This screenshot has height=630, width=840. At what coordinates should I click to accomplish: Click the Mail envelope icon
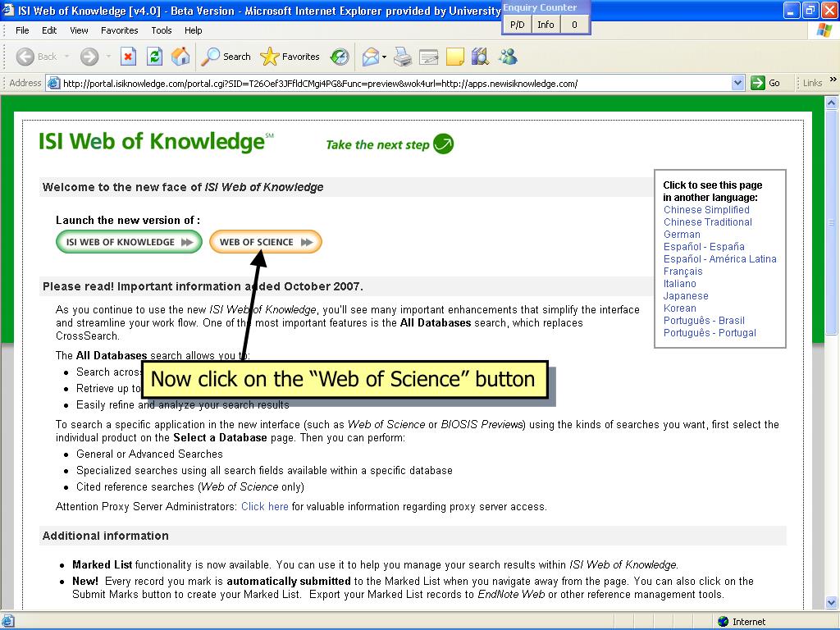[371, 57]
